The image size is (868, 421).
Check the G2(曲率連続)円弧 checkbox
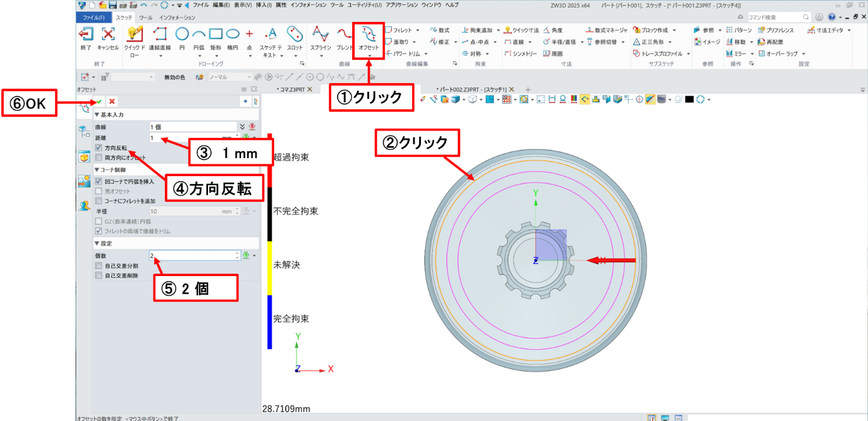click(99, 221)
